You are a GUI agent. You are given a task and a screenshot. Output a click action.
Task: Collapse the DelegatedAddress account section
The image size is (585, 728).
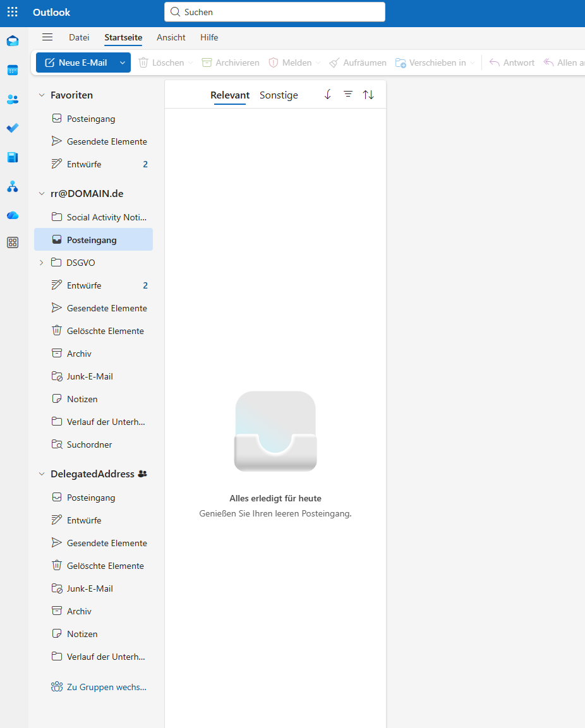42,474
